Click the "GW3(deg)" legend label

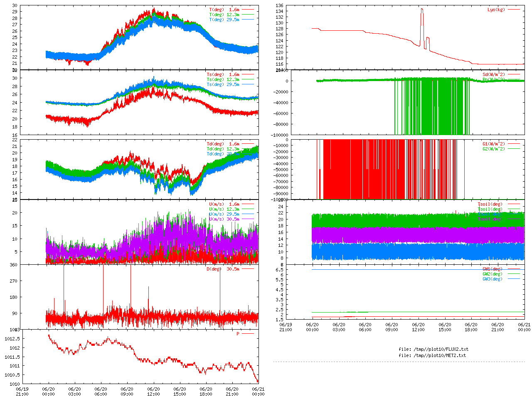coord(493,279)
